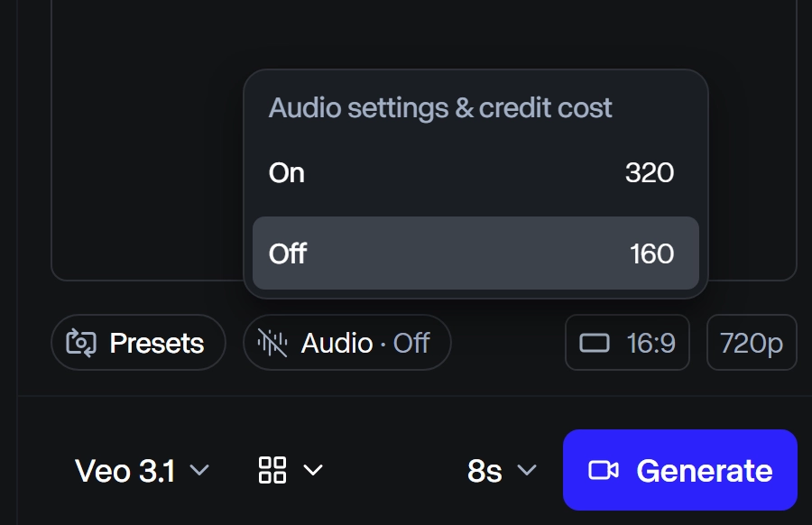Viewport: 812px width, 525px height.
Task: Turn audio On in the settings popup
Action: [287, 172]
